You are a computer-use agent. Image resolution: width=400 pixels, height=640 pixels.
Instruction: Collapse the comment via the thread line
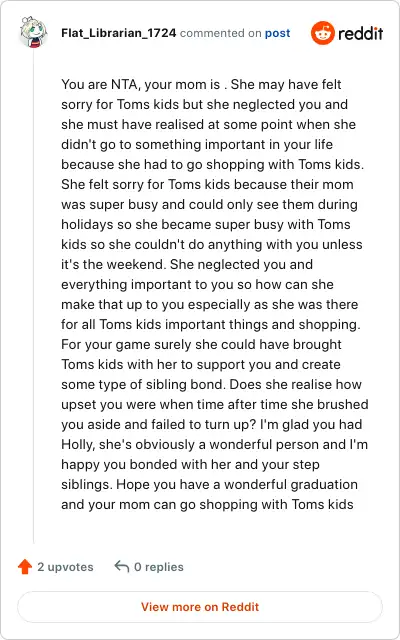[33, 296]
